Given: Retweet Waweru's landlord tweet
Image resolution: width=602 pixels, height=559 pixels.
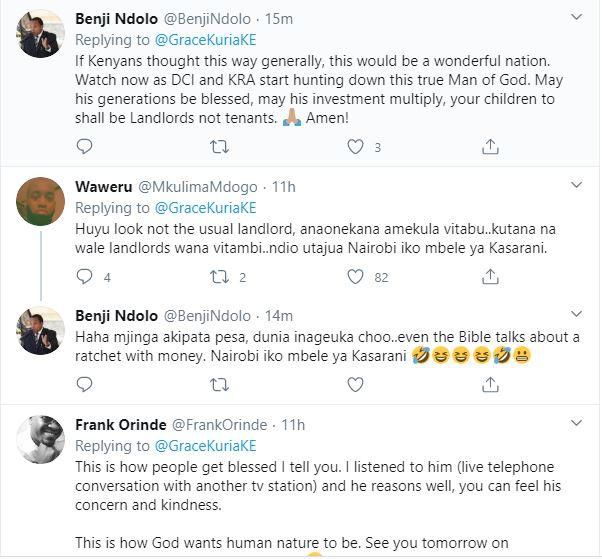Looking at the screenshot, I should [x=220, y=277].
